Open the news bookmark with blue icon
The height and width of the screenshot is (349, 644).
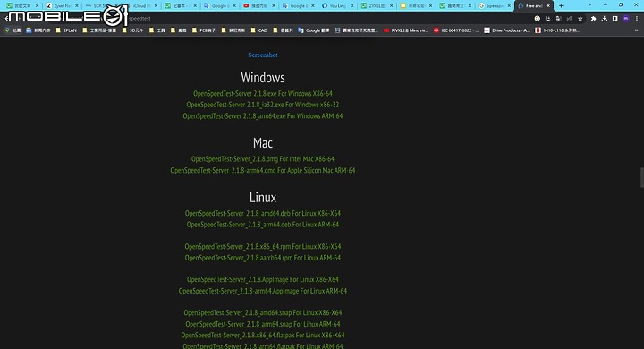38,30
